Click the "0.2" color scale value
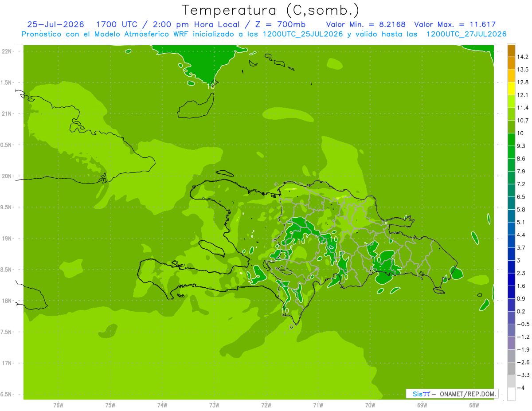 pos(522,311)
